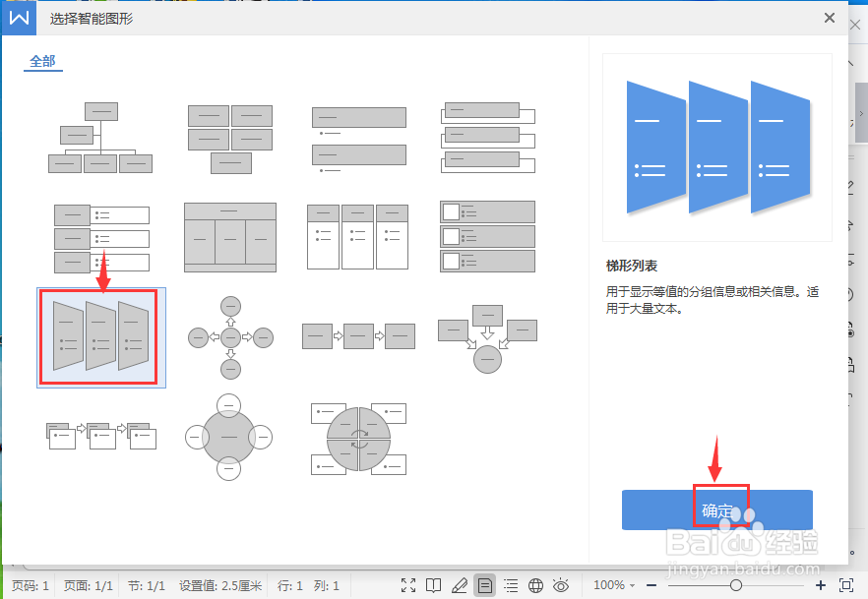
Task: Select the trapezoid list graphic
Action: (x=101, y=337)
